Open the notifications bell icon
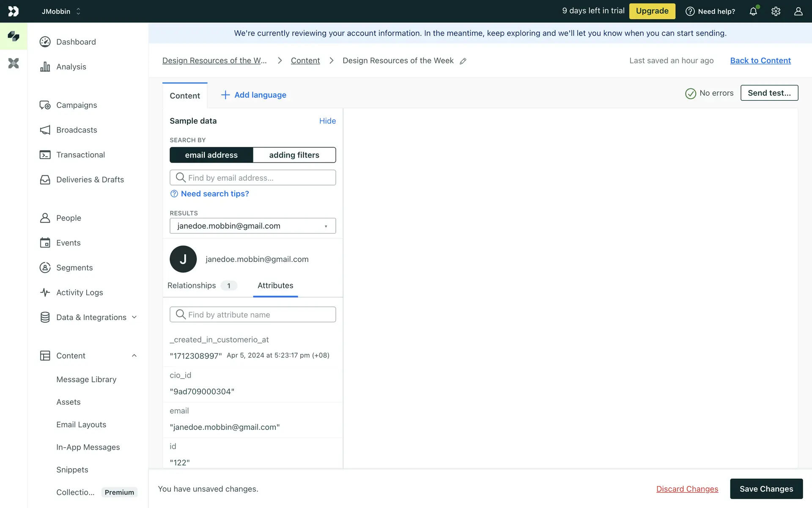 point(753,11)
